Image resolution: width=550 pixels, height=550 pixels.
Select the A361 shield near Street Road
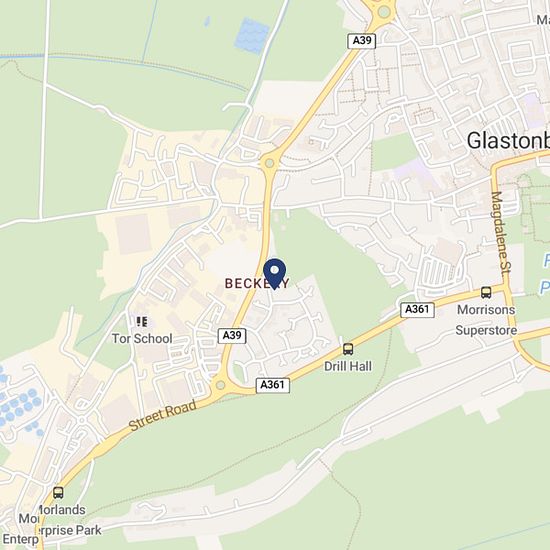tap(273, 385)
